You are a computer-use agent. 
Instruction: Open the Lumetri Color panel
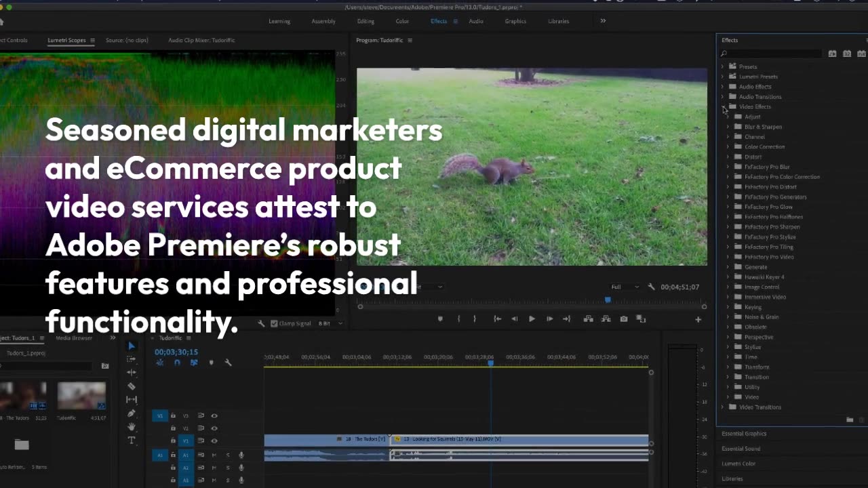tap(738, 464)
